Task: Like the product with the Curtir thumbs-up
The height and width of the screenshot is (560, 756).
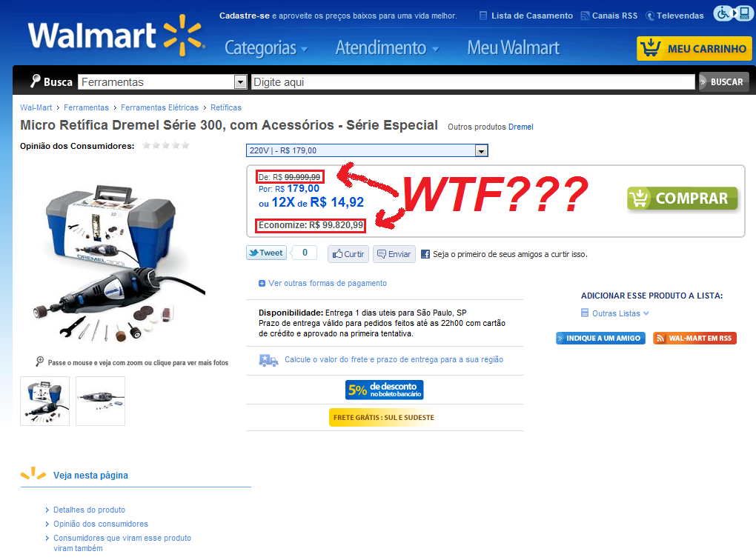Action: point(348,254)
